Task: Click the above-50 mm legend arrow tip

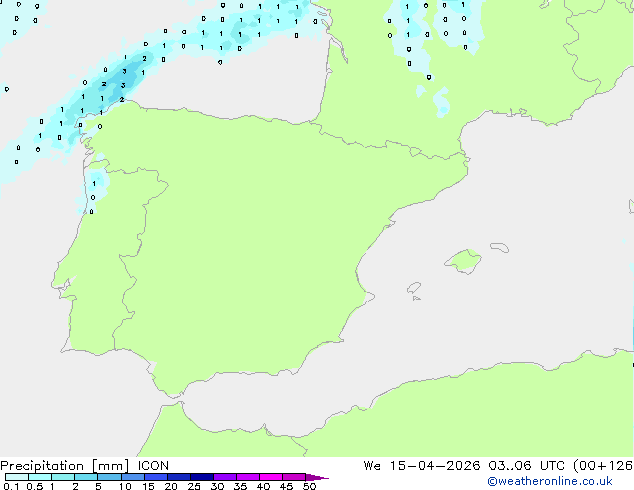Action: point(317,477)
